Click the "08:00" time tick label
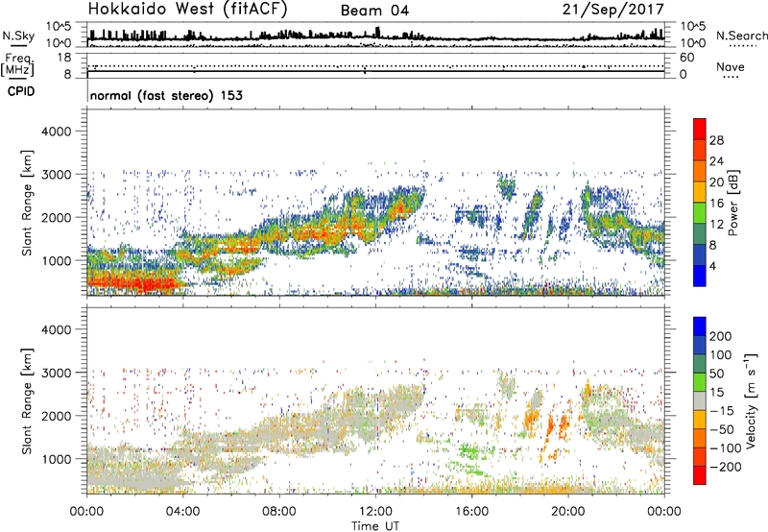The height and width of the screenshot is (532, 768). [x=279, y=512]
